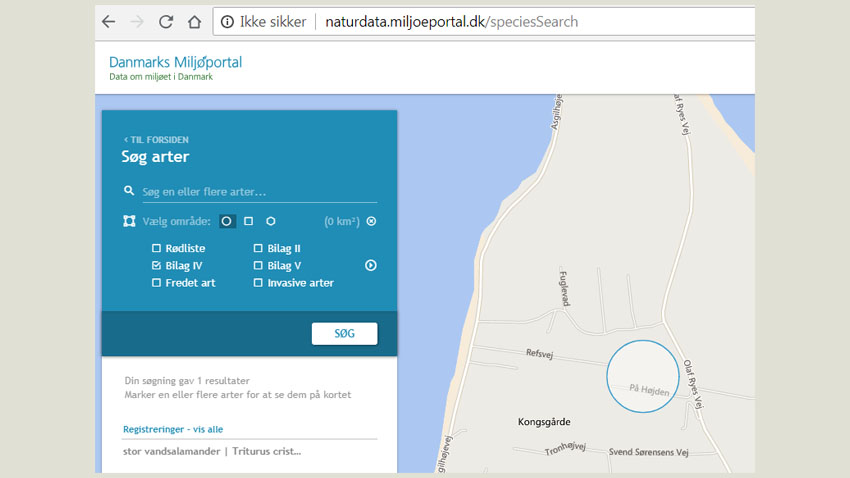Select the circle area drawing tool

click(x=227, y=221)
